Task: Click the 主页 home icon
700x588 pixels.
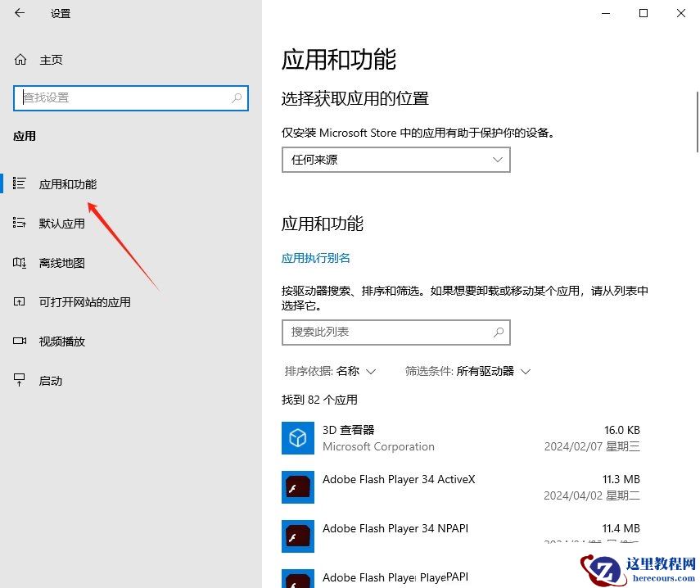Action: (20, 59)
